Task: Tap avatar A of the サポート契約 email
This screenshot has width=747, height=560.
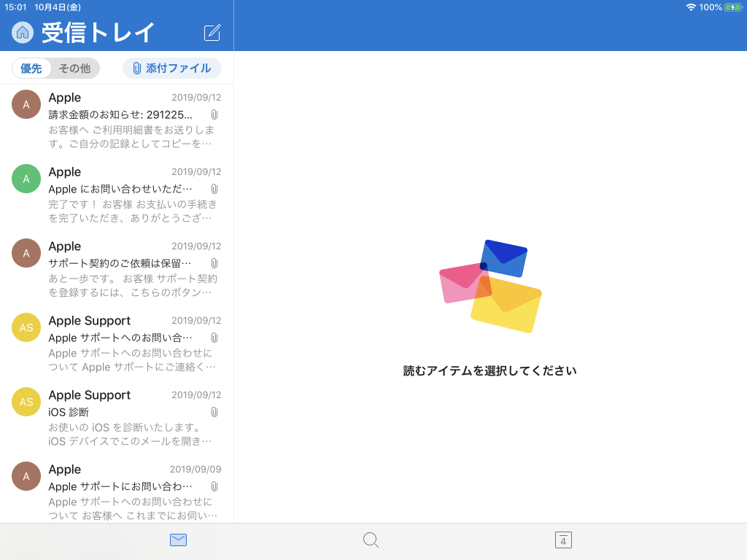Action: pos(26,253)
